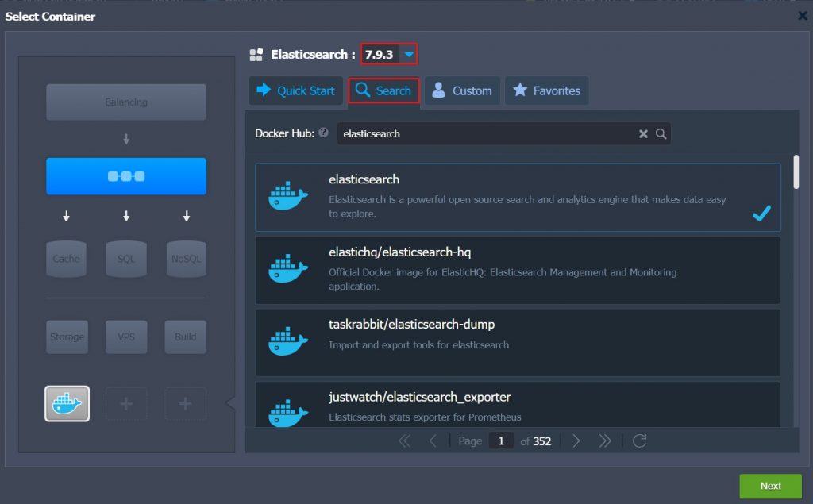
Task: Go to the previous results page
Action: [433, 441]
